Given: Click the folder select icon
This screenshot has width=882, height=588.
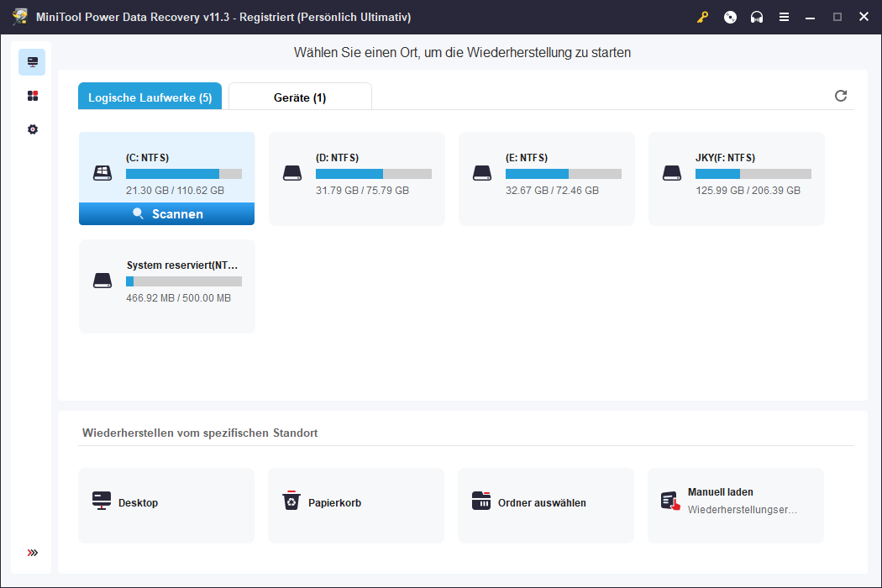Looking at the screenshot, I should pyautogui.click(x=481, y=501).
